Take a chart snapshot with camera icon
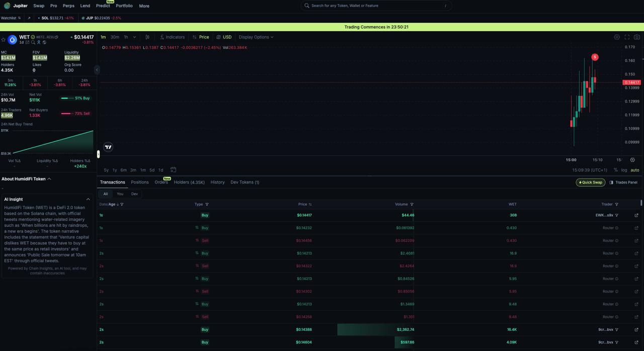The width and height of the screenshot is (644, 351). point(637,37)
